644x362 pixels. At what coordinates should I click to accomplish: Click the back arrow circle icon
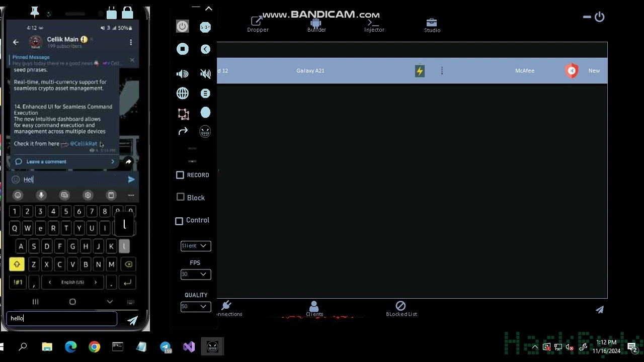pyautogui.click(x=205, y=49)
